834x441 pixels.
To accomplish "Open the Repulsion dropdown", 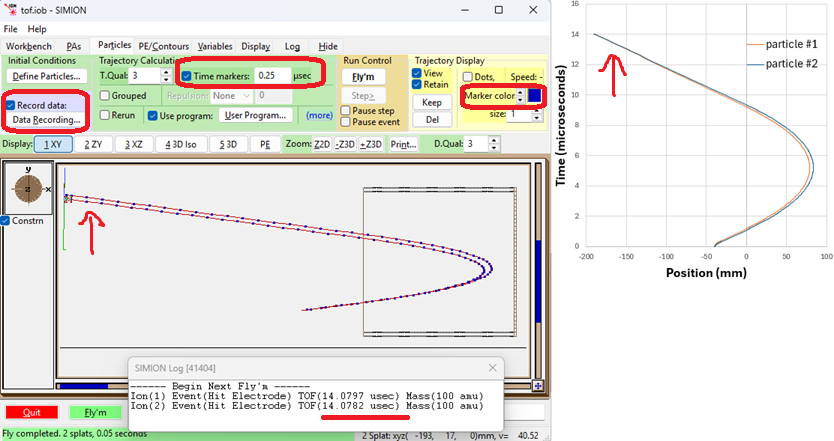I will click(x=231, y=96).
